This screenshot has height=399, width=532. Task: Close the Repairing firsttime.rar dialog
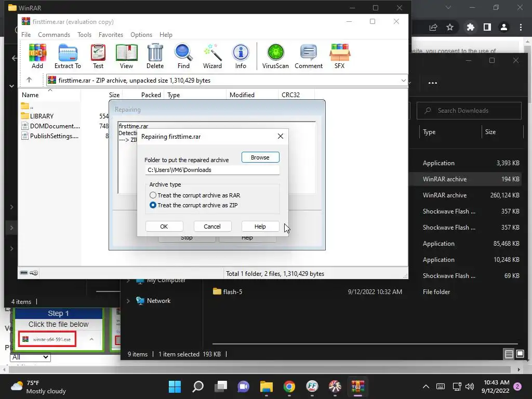280,137
